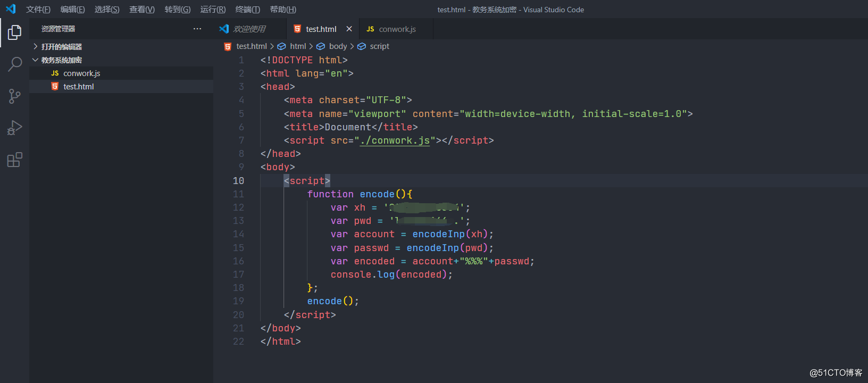The image size is (868, 383).
Task: Click line number 17 in the gutter
Action: (x=238, y=274)
